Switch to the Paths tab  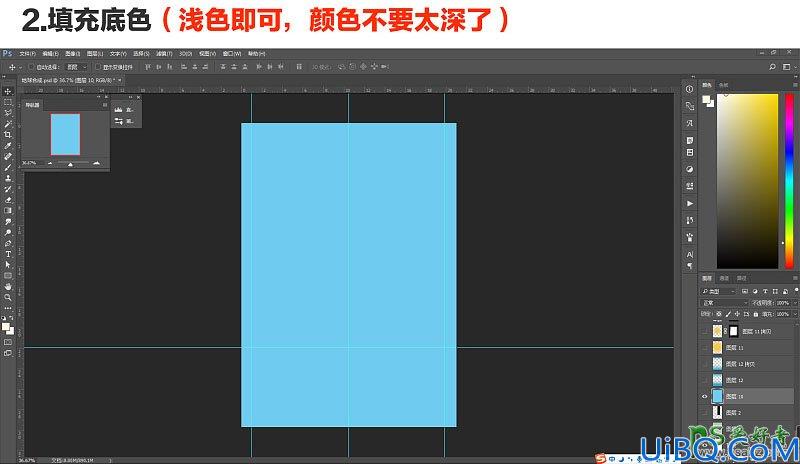point(741,278)
